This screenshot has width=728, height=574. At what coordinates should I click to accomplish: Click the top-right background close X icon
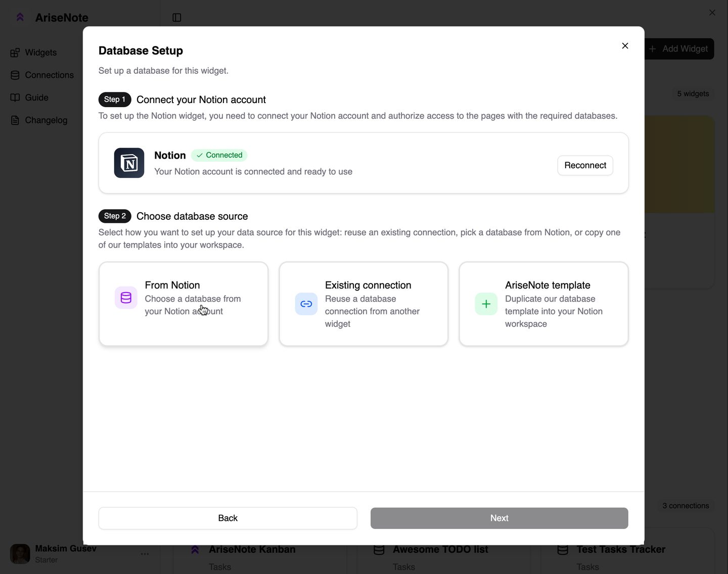click(x=712, y=13)
